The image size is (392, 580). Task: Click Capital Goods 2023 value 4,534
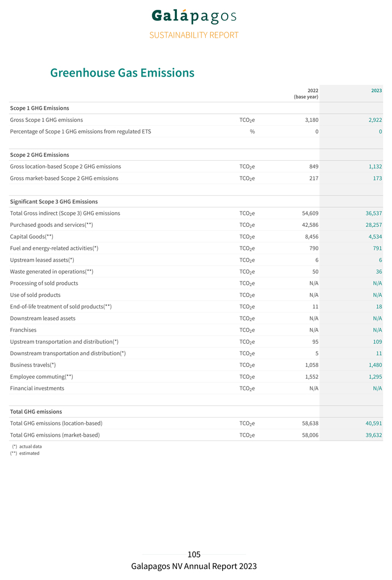[374, 237]
